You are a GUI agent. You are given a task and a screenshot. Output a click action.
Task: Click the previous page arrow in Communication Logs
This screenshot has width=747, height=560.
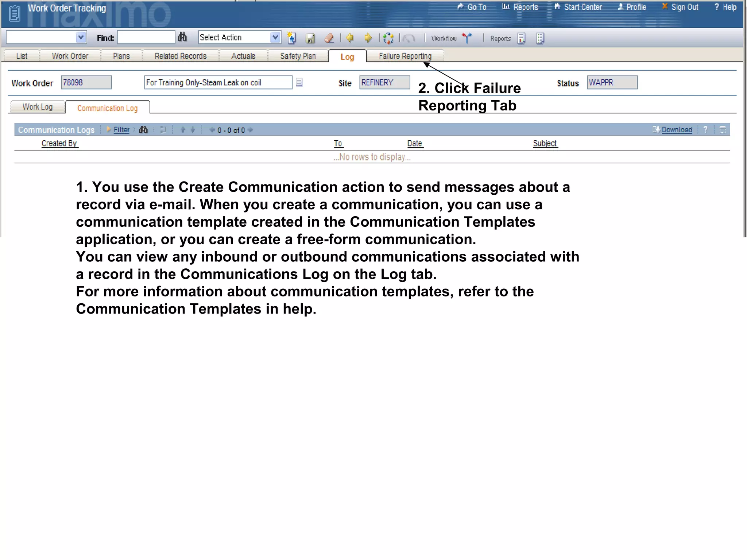[212, 130]
